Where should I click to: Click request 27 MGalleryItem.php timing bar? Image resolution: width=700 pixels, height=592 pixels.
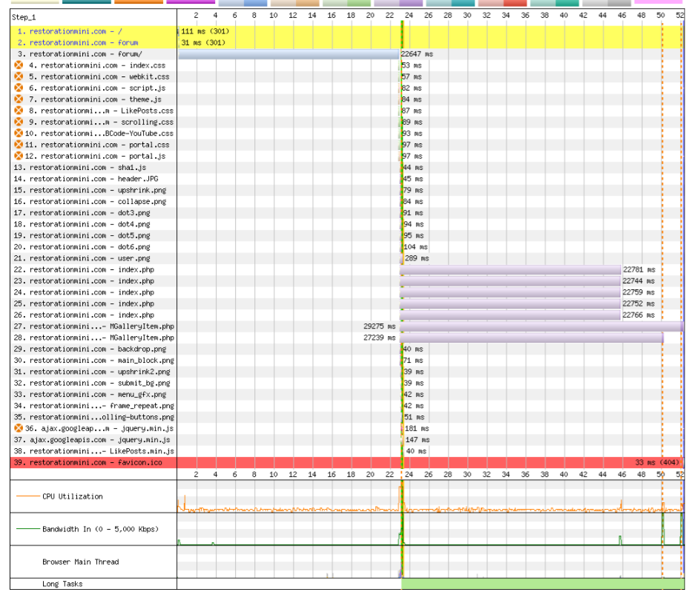(x=541, y=326)
